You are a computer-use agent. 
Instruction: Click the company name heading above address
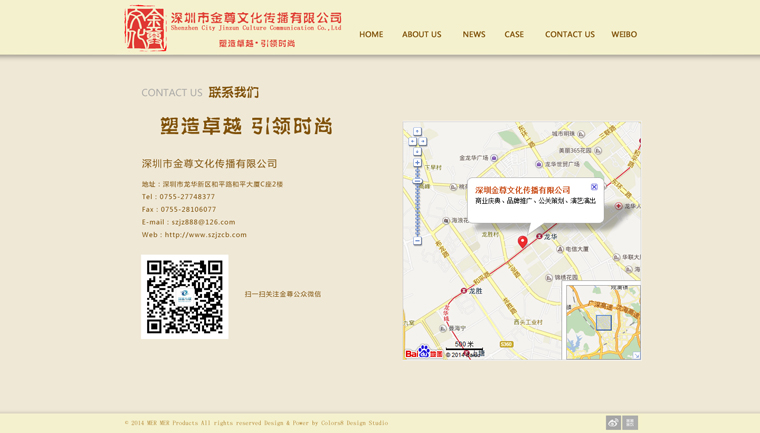pyautogui.click(x=209, y=164)
